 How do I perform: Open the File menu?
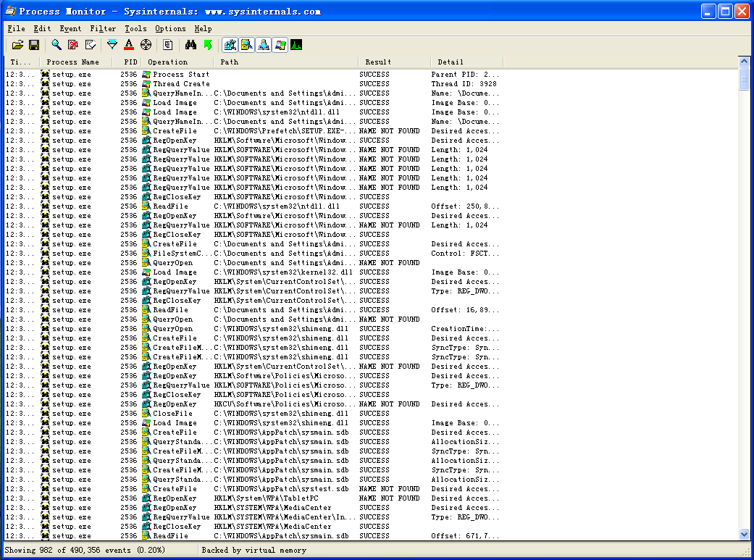click(x=17, y=28)
